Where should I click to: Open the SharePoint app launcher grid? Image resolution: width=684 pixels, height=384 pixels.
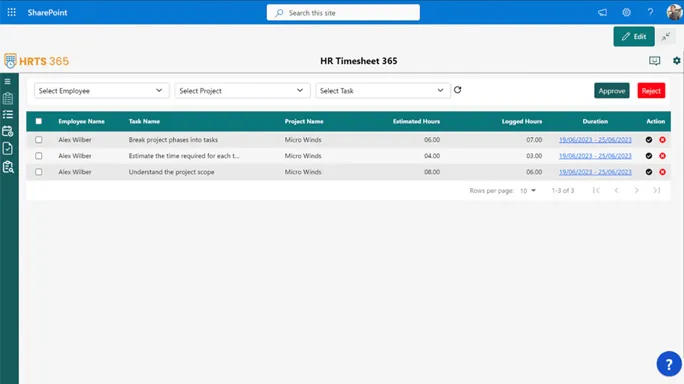coord(12,12)
